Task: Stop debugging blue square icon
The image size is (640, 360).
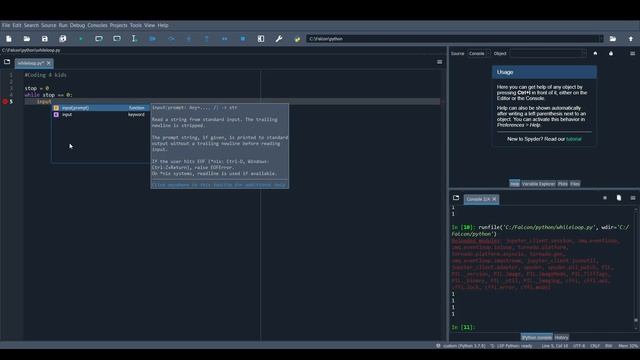Action: (x=242, y=39)
